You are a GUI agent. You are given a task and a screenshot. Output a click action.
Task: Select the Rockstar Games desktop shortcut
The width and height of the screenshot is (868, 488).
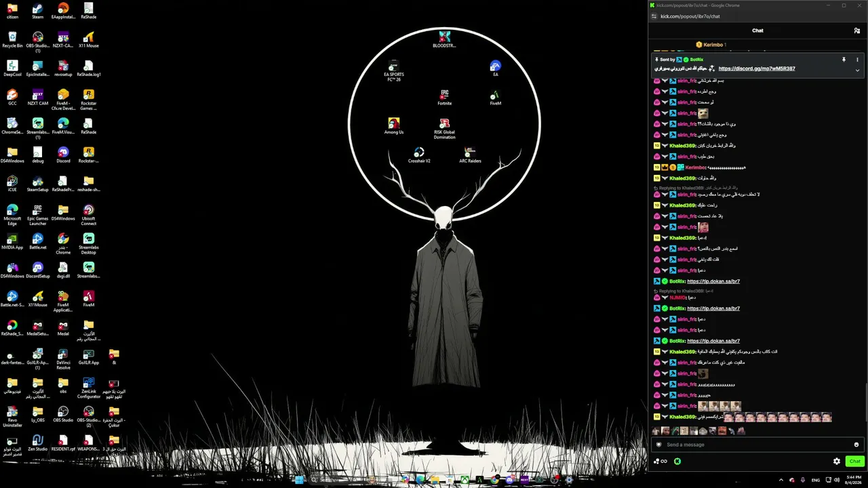coord(89,100)
